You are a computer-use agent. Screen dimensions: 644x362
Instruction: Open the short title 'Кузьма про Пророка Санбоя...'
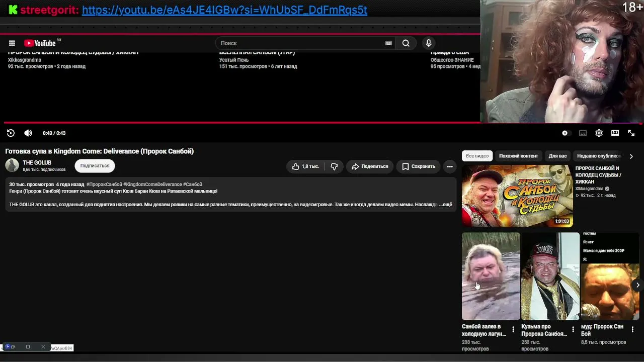click(x=544, y=330)
